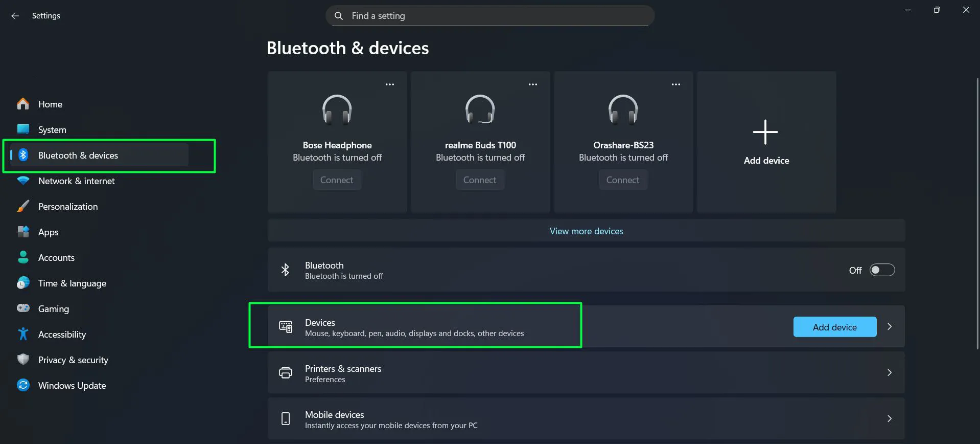Image resolution: width=980 pixels, height=444 pixels.
Task: Click the System monitor icon
Action: click(23, 129)
